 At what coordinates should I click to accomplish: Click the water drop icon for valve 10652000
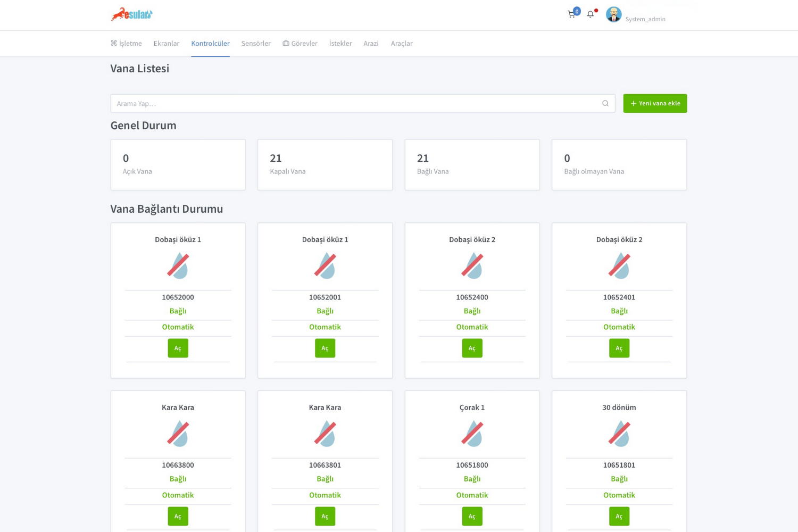point(178,266)
